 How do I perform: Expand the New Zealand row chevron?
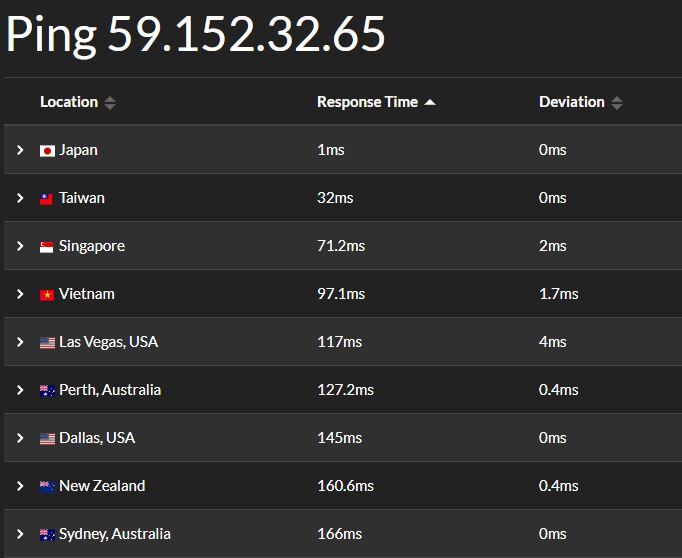pyautogui.click(x=20, y=486)
